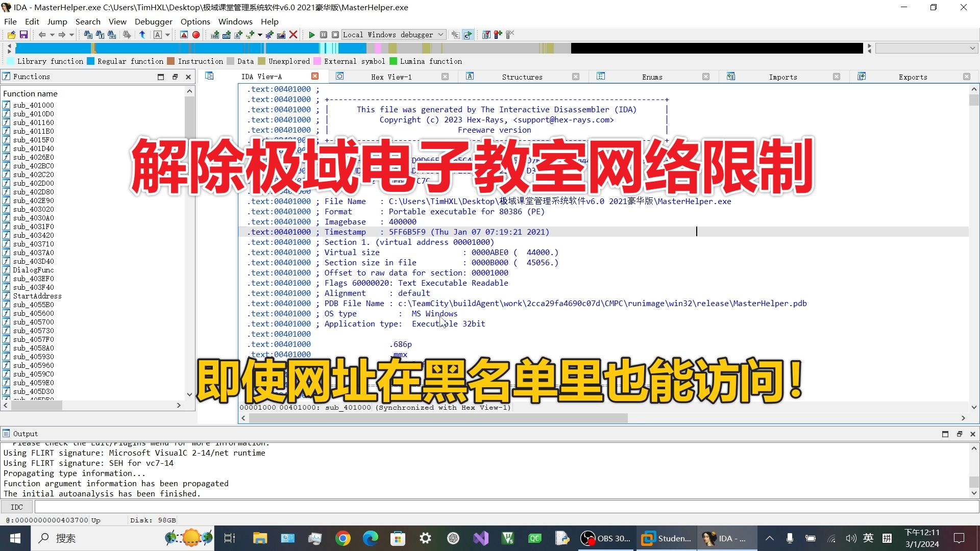Select Local Windows debugger dropdown
980x551 pixels.
[x=393, y=34]
